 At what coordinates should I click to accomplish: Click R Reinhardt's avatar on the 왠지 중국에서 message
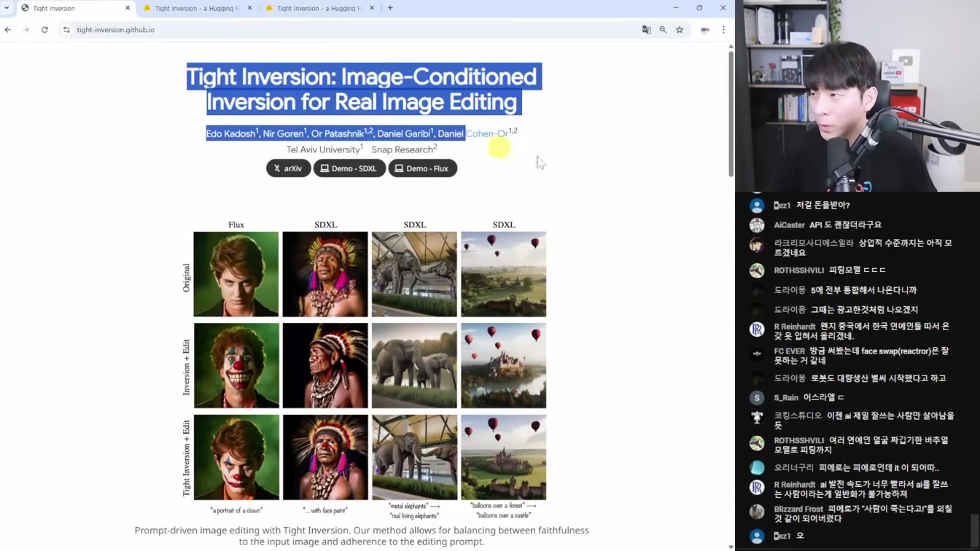tap(757, 329)
